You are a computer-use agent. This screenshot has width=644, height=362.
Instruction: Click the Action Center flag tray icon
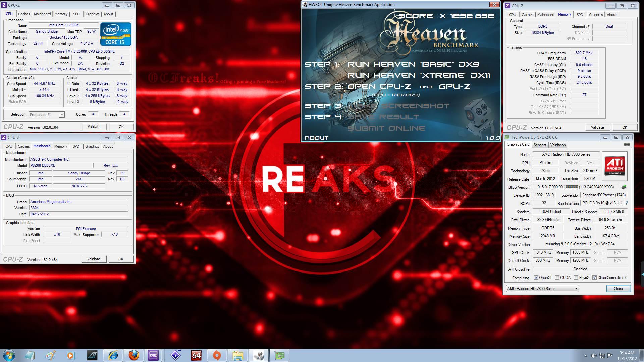point(610,355)
